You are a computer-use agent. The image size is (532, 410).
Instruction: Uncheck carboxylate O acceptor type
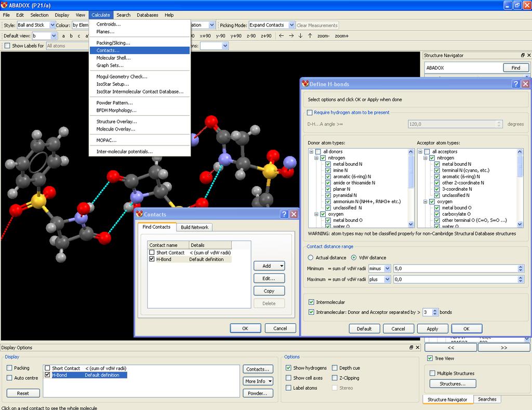coord(437,214)
